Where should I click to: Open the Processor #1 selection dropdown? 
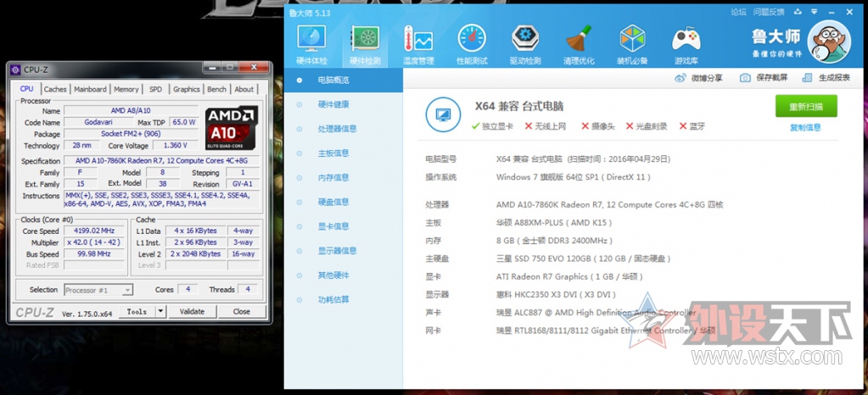point(98,290)
